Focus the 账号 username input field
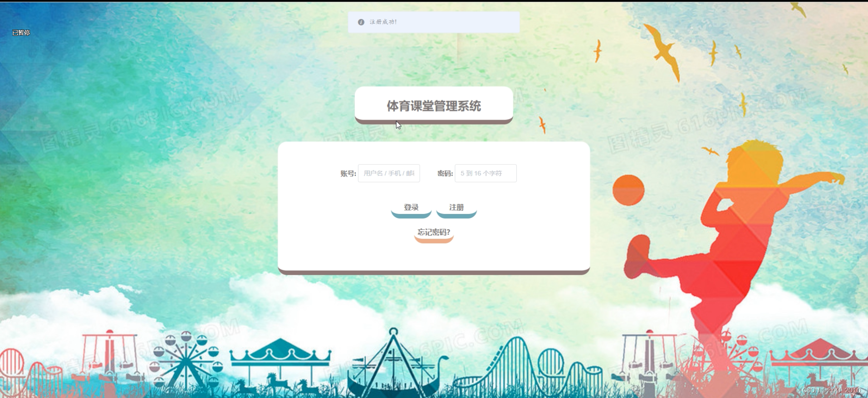 tap(389, 173)
